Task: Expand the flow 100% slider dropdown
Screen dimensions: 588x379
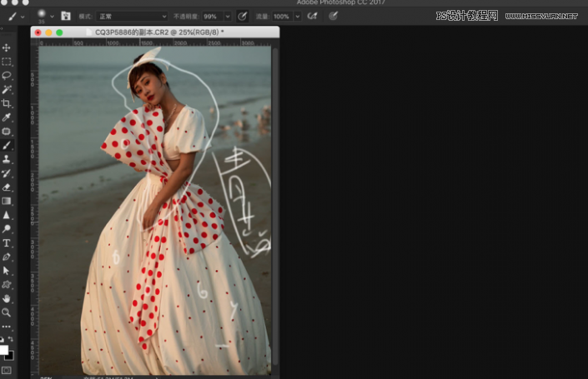Action: click(298, 16)
